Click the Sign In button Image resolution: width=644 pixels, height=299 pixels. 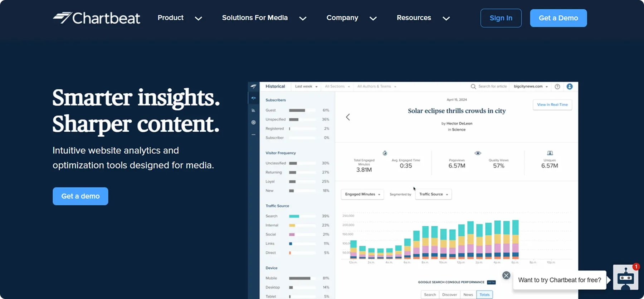pos(501,18)
